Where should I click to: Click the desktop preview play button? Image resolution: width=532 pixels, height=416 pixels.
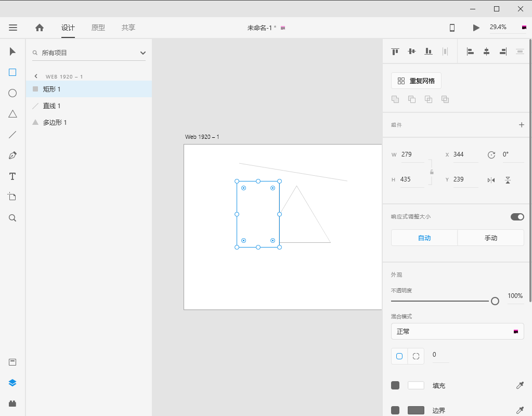pyautogui.click(x=476, y=28)
